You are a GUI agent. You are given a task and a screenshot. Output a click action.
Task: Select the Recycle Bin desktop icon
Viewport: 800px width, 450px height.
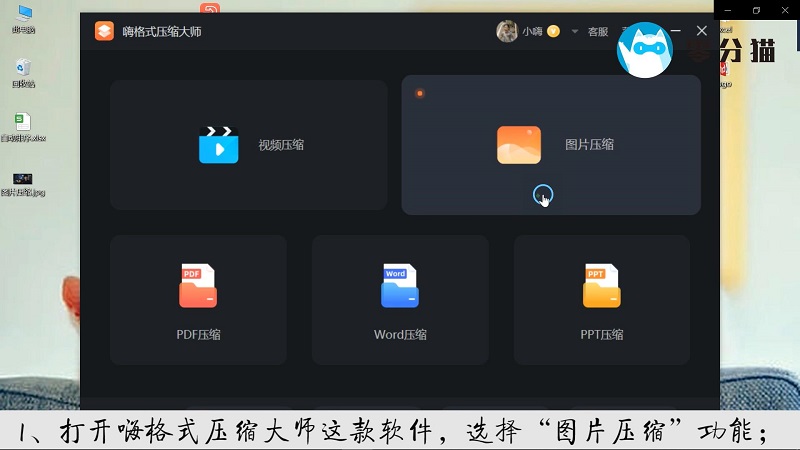[x=22, y=70]
